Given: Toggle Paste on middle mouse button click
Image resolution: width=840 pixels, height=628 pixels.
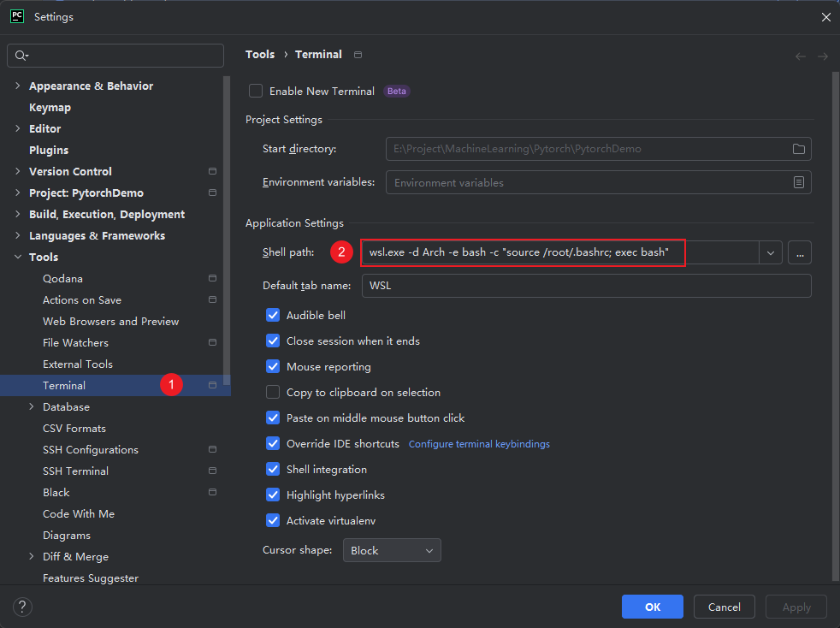Looking at the screenshot, I should tap(273, 418).
